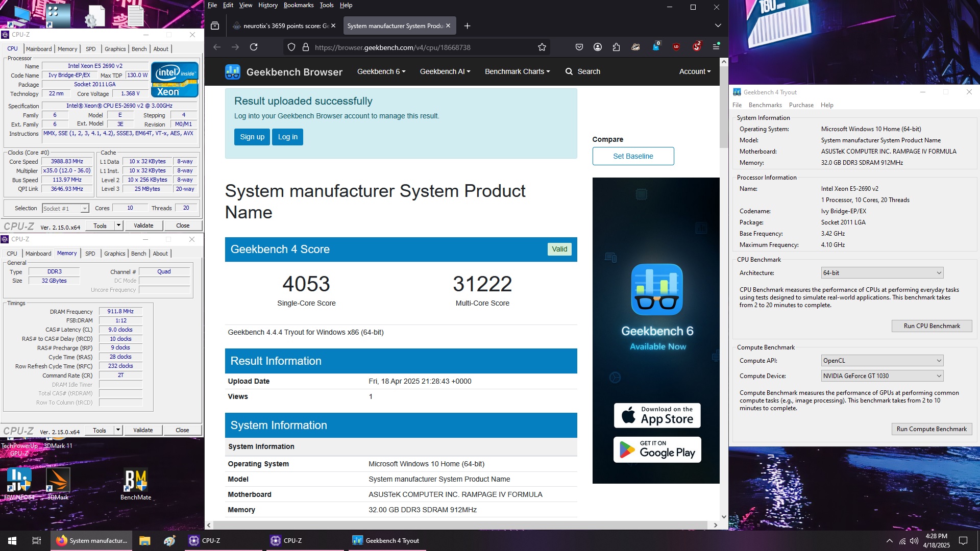Select the 3DMark desktop shortcut
This screenshot has width=980, height=551.
click(58, 484)
